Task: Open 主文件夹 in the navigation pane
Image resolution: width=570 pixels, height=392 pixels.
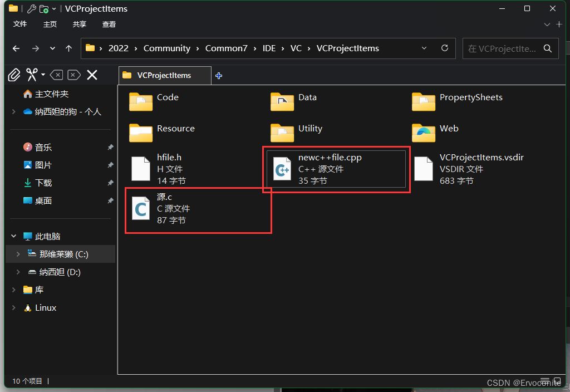Action: (51, 94)
